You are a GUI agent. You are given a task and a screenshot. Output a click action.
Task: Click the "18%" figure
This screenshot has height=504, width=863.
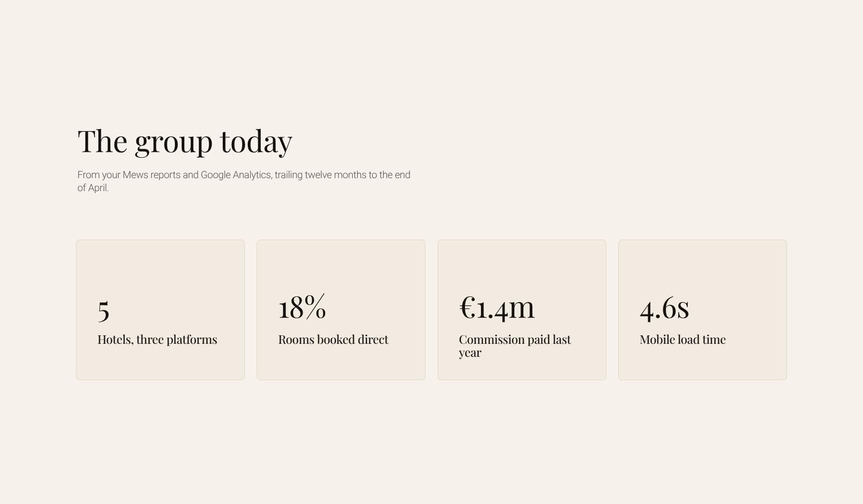(x=302, y=306)
